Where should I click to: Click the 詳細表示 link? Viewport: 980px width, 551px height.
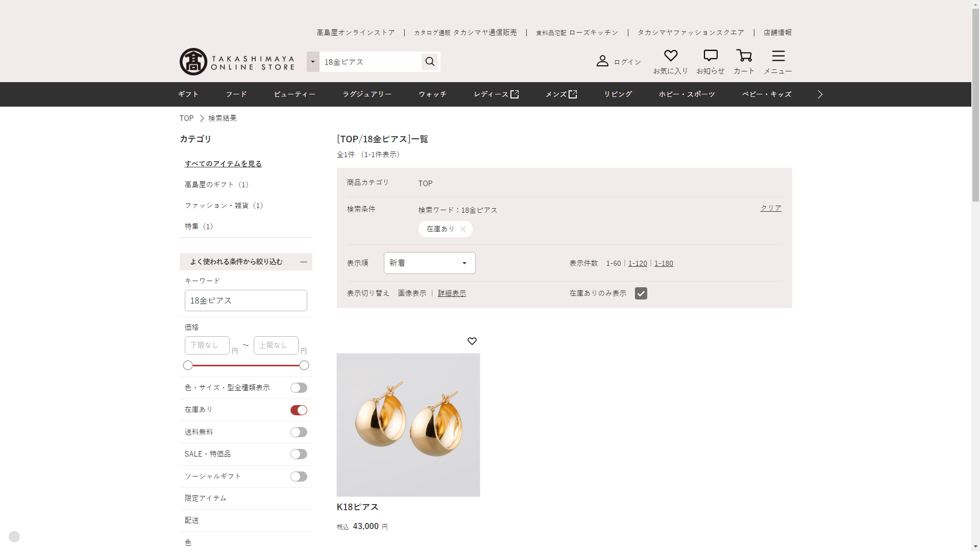pos(452,293)
